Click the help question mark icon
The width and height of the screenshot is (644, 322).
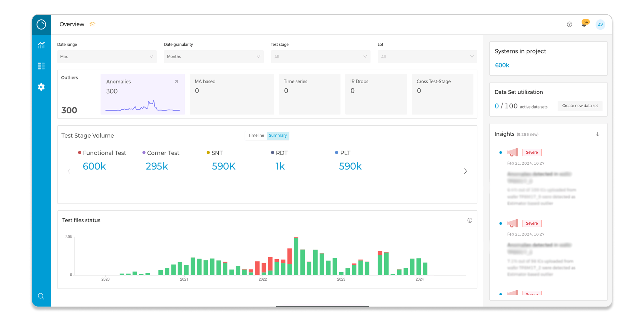click(x=569, y=24)
